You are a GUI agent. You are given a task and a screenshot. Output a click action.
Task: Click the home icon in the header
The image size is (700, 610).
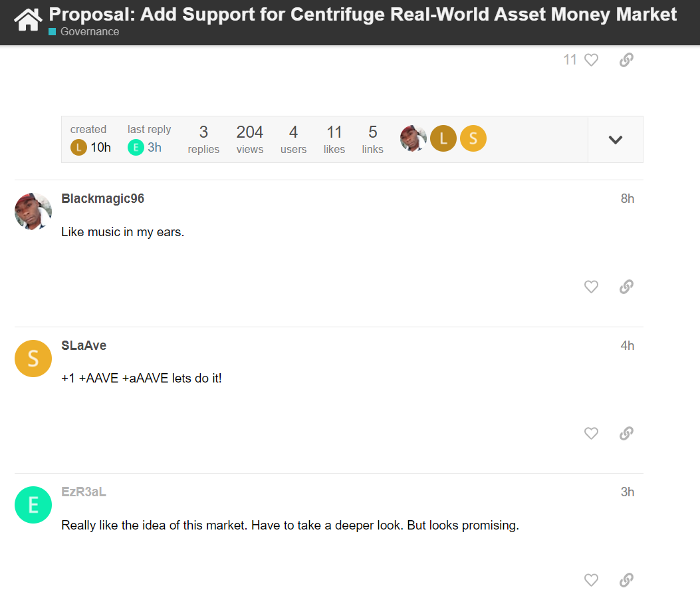(x=27, y=20)
